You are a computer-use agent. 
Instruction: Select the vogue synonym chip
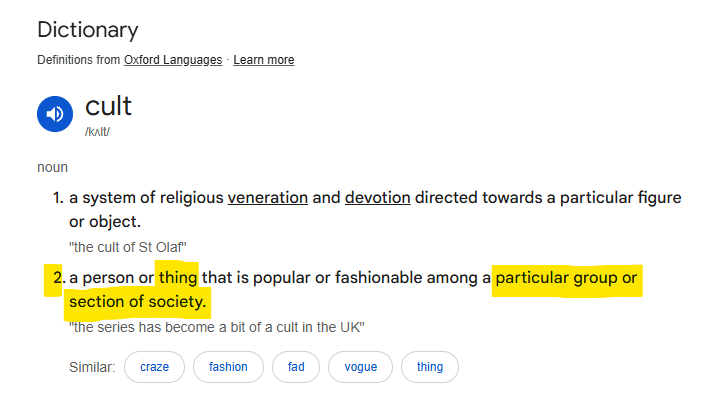pos(361,367)
